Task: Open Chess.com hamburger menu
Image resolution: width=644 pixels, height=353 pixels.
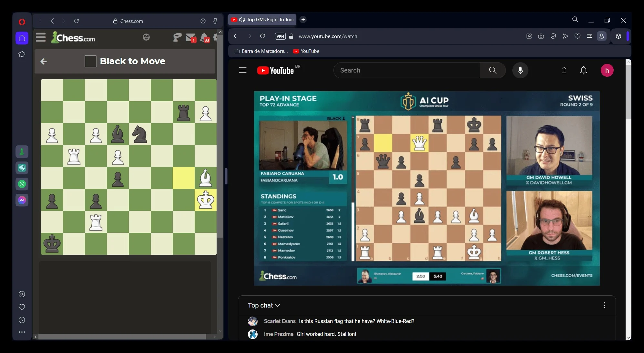Action: pos(41,37)
